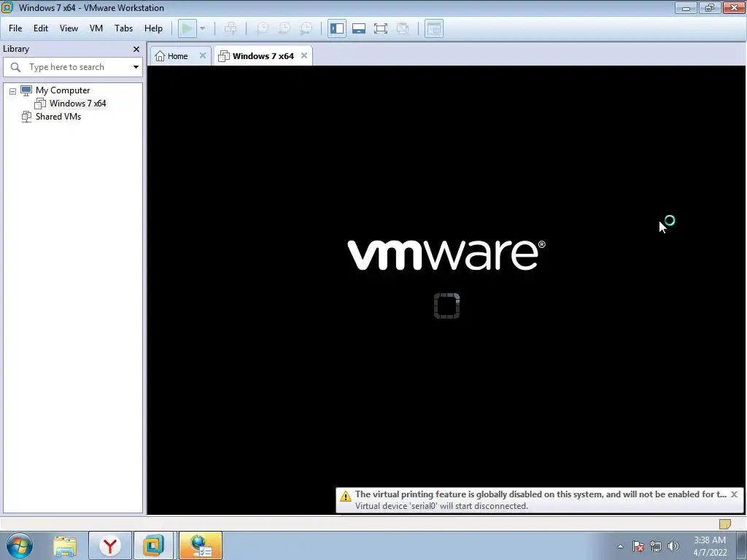
Task: Click the Revert to Snapshot icon
Action: pyautogui.click(x=284, y=28)
